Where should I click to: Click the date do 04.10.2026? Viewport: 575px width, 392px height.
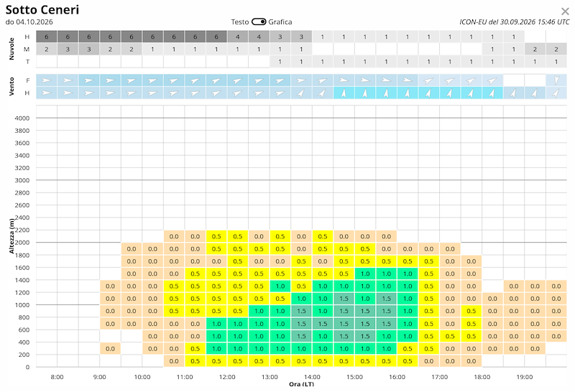pos(29,22)
